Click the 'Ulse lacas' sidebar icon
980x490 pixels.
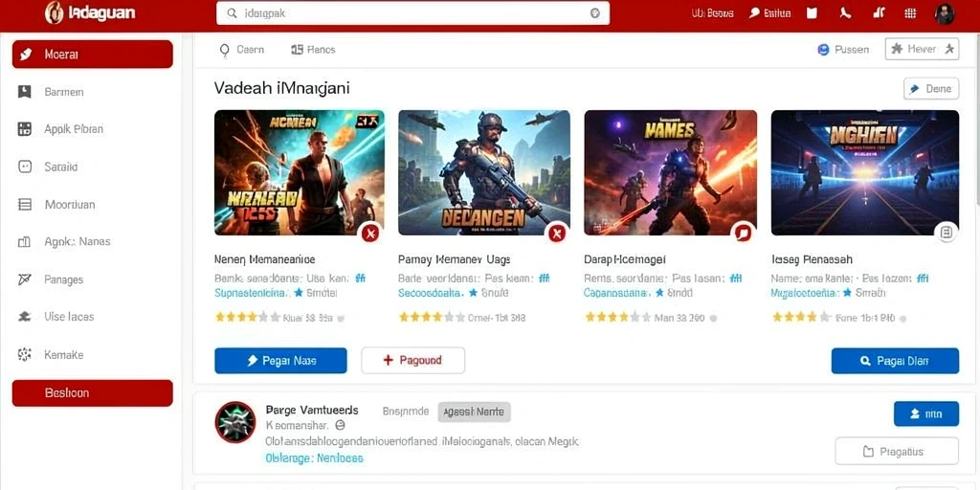tap(24, 317)
